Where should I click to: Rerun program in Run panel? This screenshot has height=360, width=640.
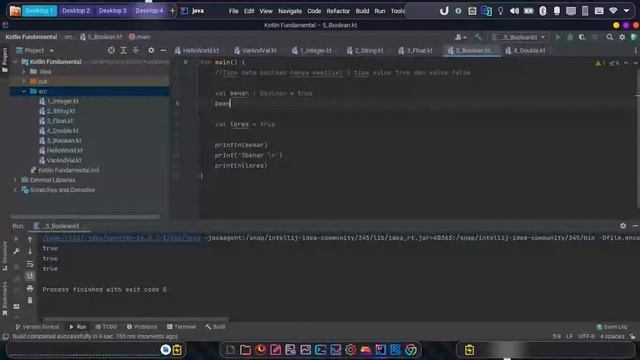(x=16, y=239)
